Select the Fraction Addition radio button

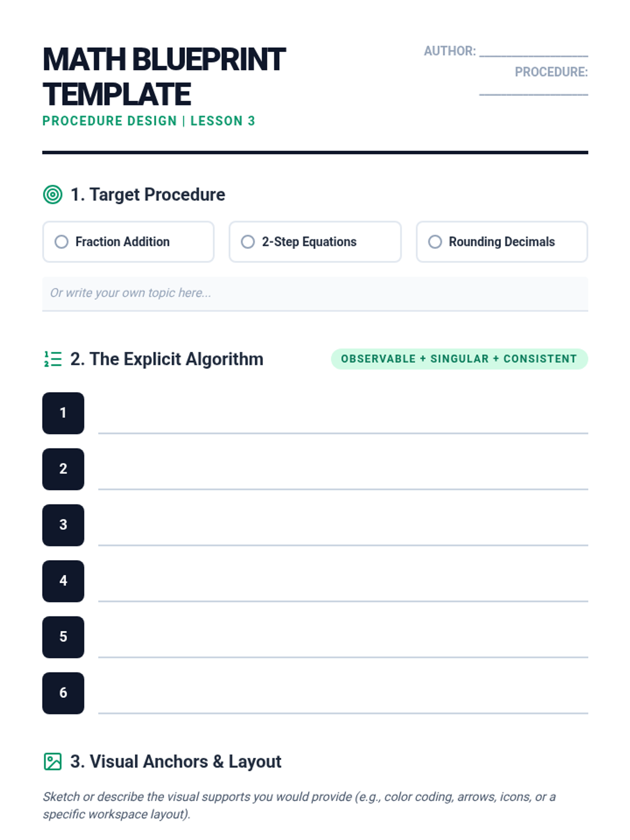pyautogui.click(x=61, y=241)
